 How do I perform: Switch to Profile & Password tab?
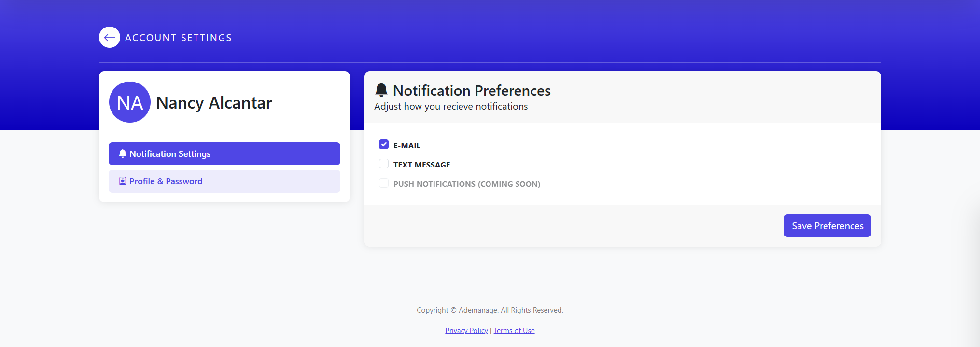pyautogui.click(x=224, y=181)
